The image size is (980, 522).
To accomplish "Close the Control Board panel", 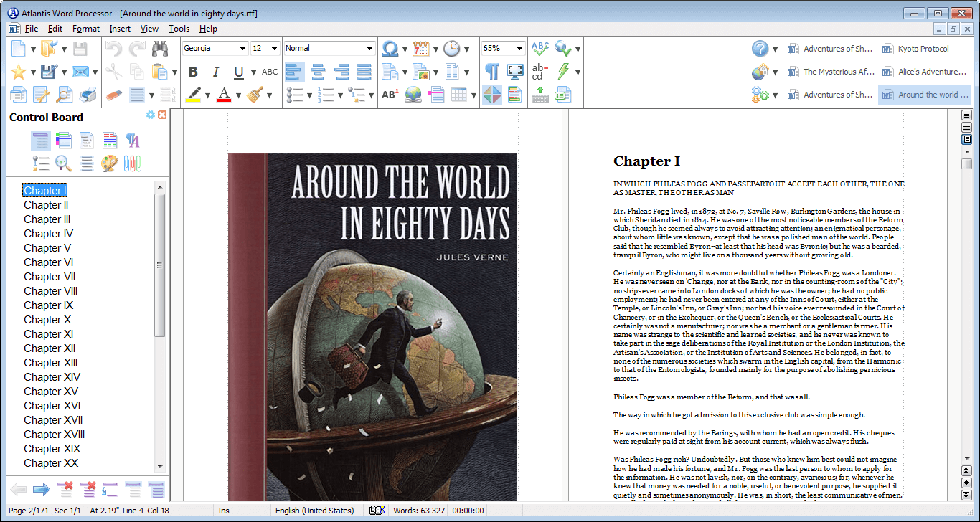I will 162,115.
